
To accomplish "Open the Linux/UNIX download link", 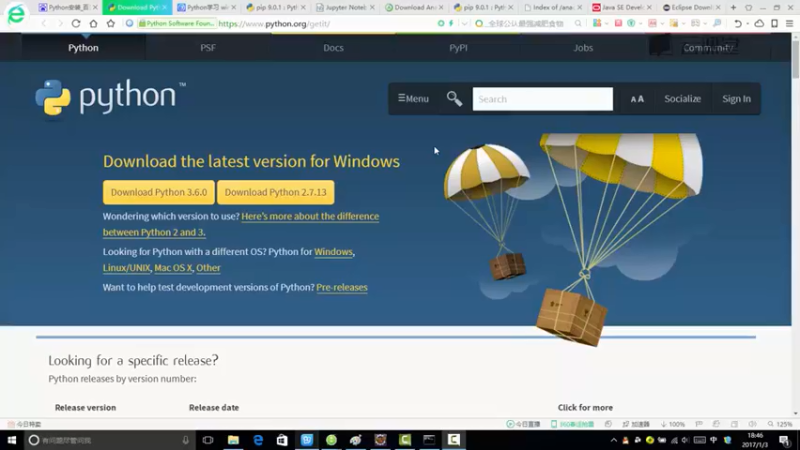I will tap(127, 268).
